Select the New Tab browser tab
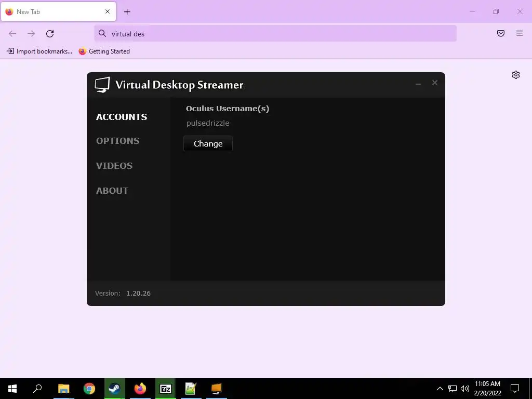 (58, 11)
